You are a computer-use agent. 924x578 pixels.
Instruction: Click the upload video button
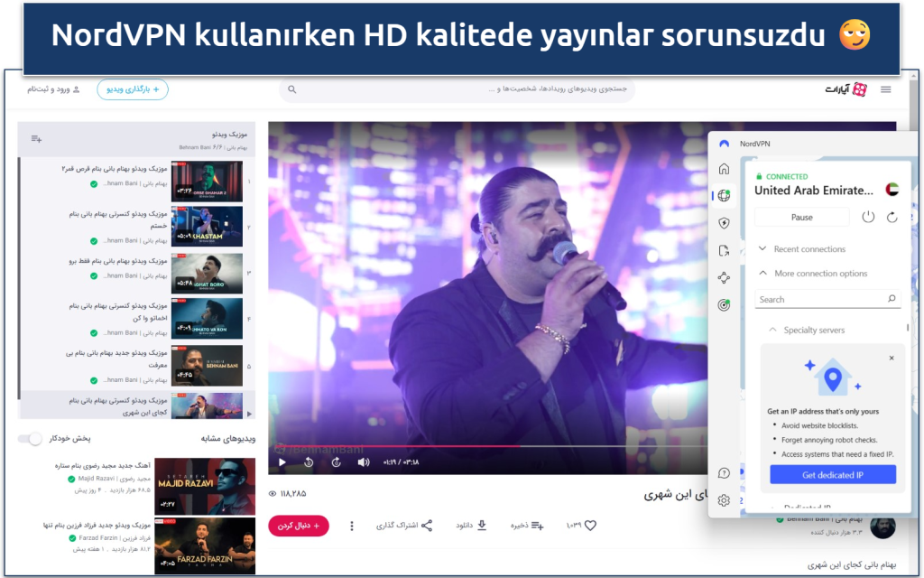pyautogui.click(x=132, y=89)
